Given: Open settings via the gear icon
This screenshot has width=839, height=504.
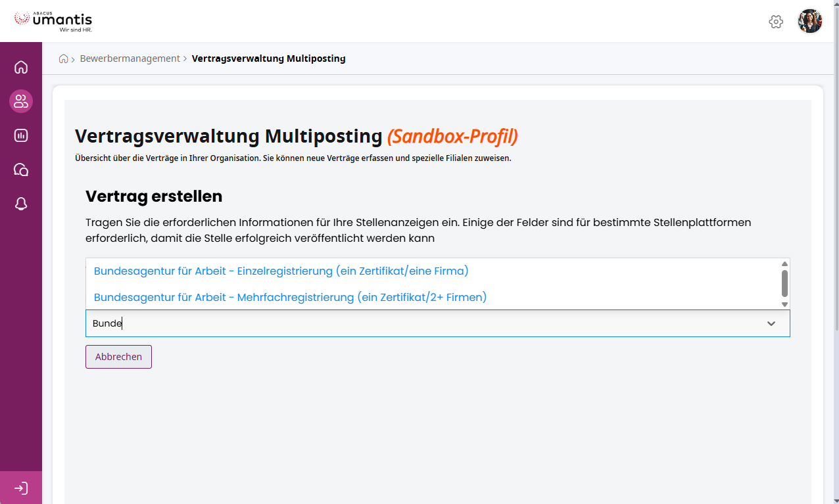Looking at the screenshot, I should tap(776, 22).
